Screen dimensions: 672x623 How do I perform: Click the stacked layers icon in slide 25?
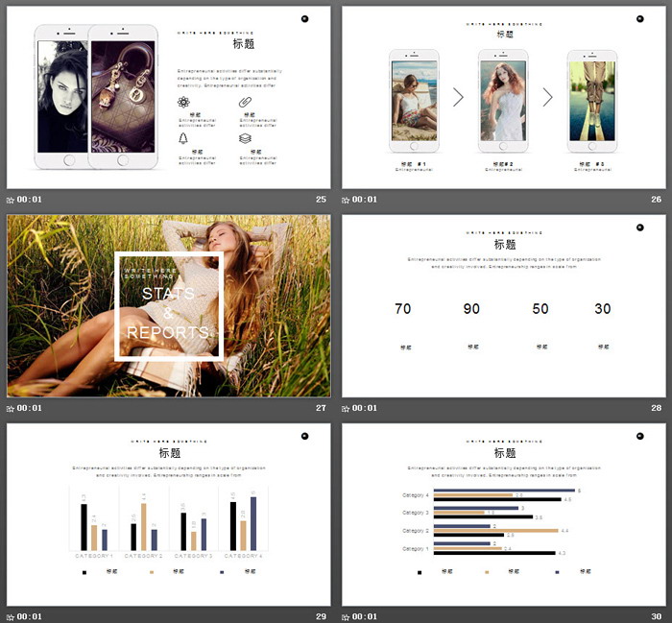click(x=245, y=138)
